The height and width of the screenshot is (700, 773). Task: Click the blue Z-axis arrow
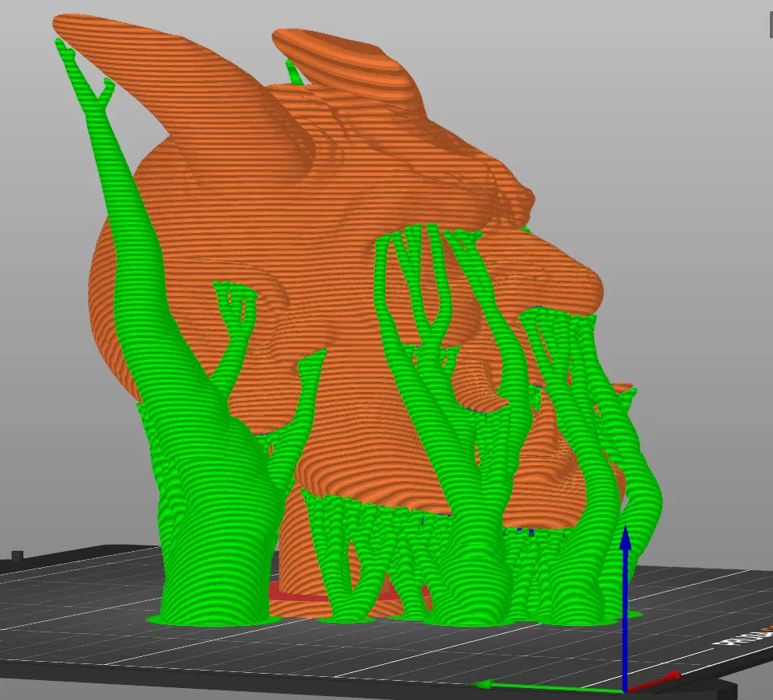[x=625, y=608]
